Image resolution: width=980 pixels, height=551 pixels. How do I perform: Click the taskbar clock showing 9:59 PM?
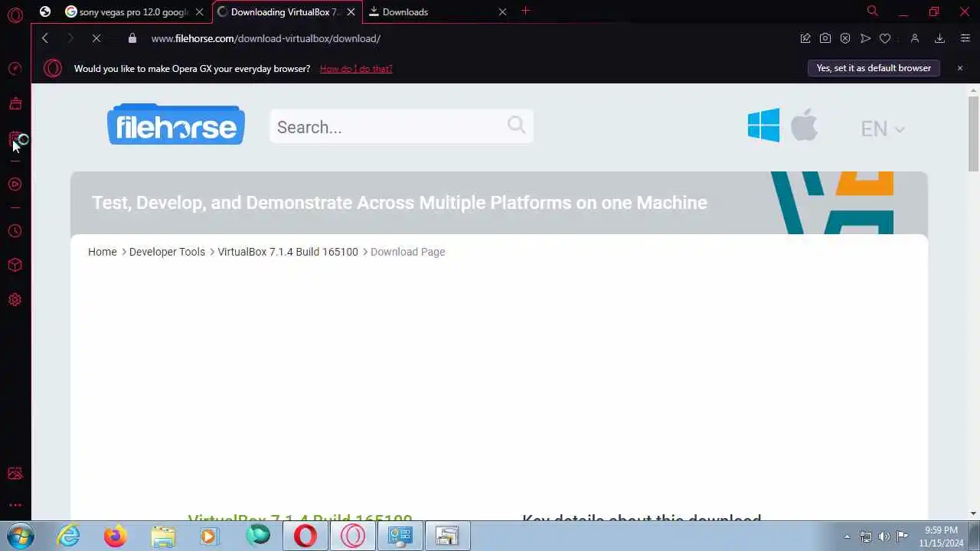pyautogui.click(x=941, y=536)
